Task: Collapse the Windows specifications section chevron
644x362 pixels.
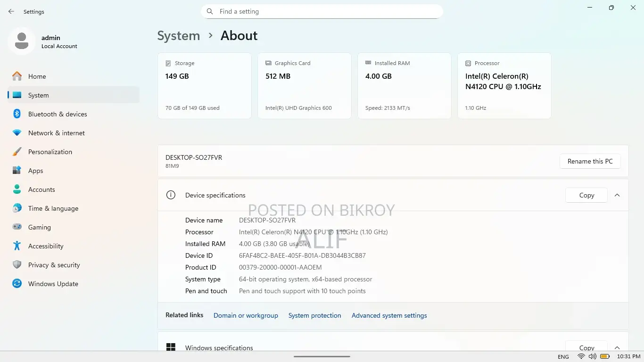Action: [617, 347]
